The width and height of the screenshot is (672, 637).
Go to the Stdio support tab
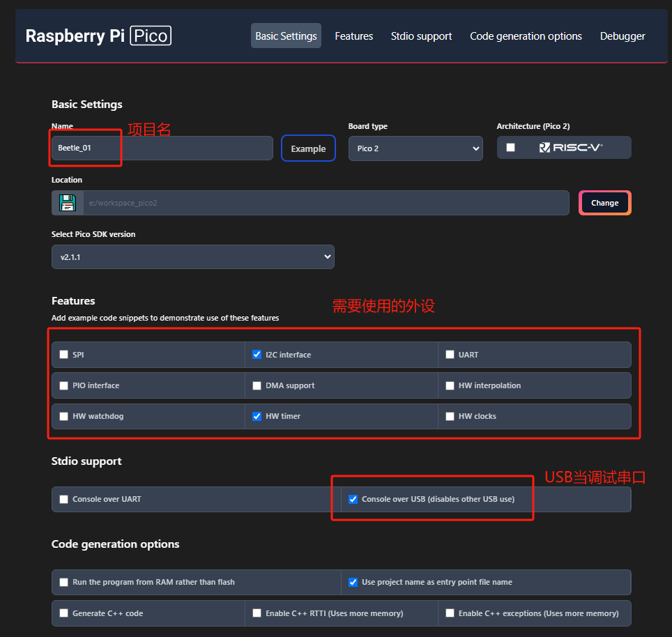[421, 36]
